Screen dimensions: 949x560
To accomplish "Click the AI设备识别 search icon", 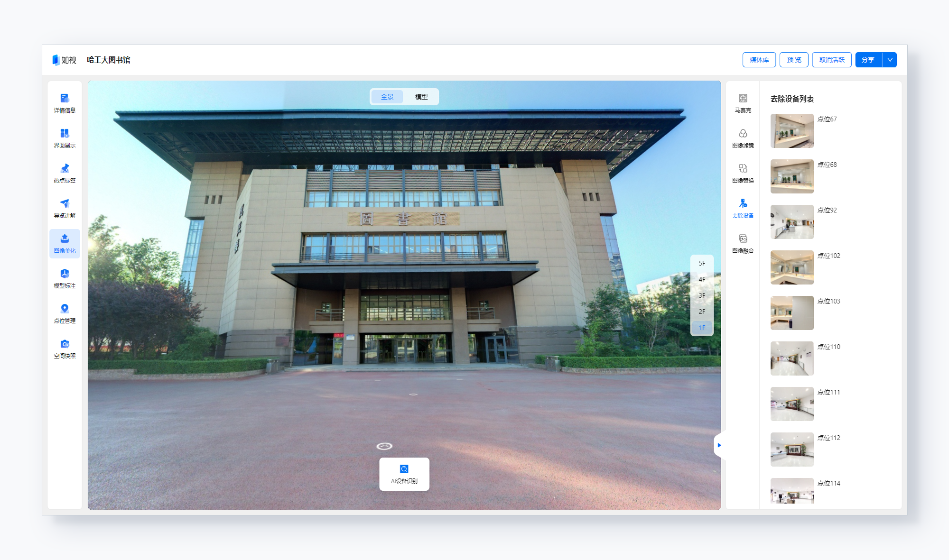I will (404, 469).
